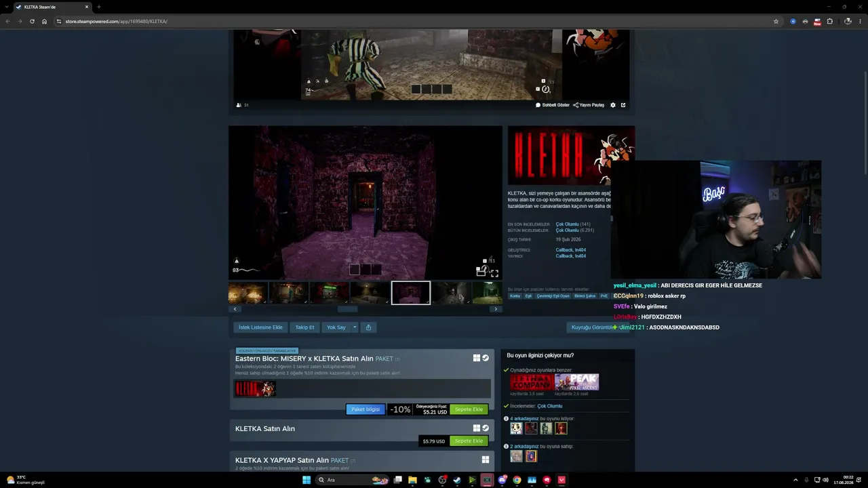Open the KLETKA X YAPYAP bundle title
868x488 pixels.
click(282, 460)
